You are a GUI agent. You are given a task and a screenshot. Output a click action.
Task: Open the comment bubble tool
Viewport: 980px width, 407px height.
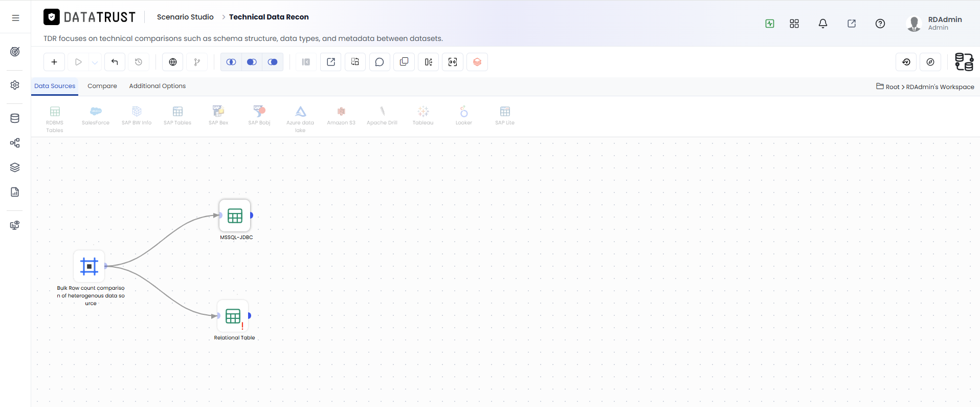click(x=380, y=62)
